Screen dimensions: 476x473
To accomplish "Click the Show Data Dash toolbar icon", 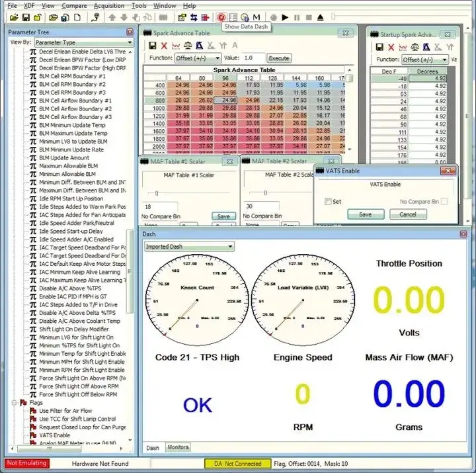I will click(221, 17).
